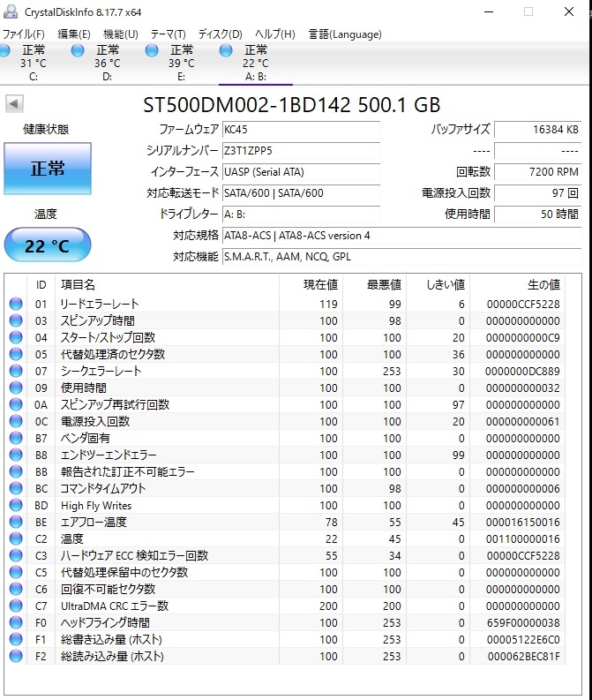Click status orb for 総読み込み量 (ホスト) row
592x700 pixels.
click(16, 656)
